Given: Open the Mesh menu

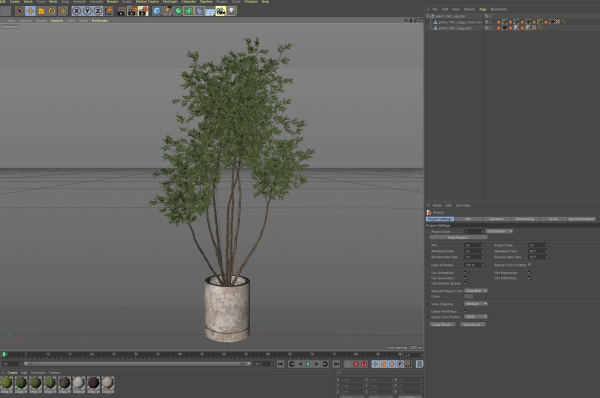Looking at the screenshot, I should [x=53, y=2].
